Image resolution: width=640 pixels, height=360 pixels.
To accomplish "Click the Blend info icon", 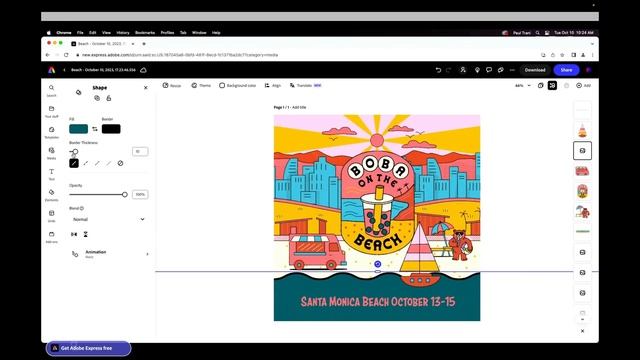I will (82, 208).
